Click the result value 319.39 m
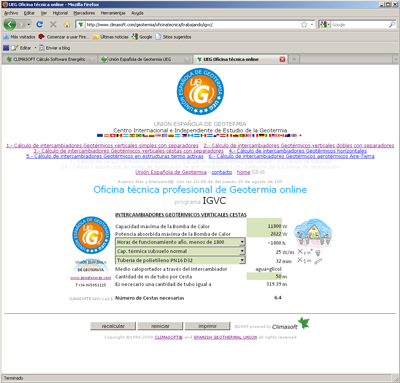400x383 pixels. pos(276,284)
